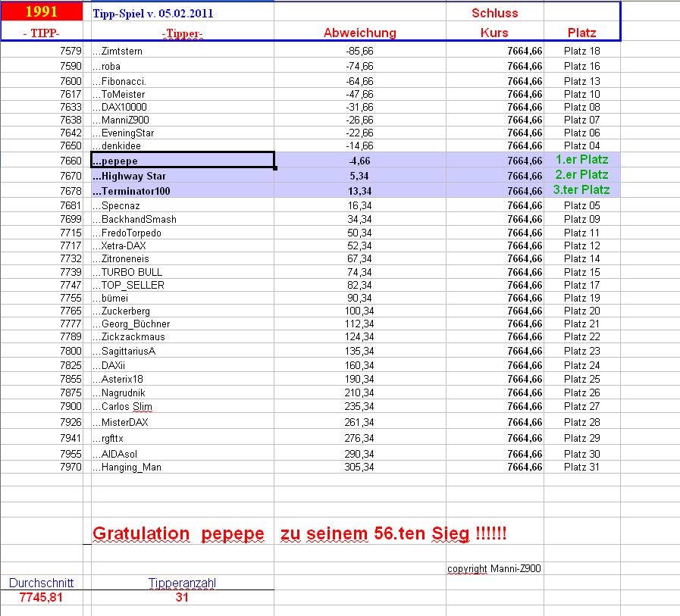The width and height of the screenshot is (680, 616).
Task: Select the '...Zitroneneis' cell
Action: pyautogui.click(x=183, y=259)
